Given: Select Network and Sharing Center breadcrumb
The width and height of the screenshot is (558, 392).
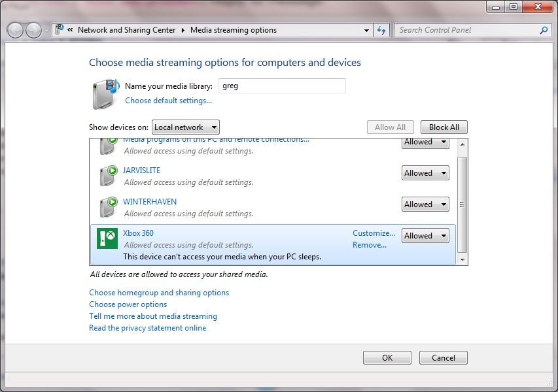Looking at the screenshot, I should (127, 30).
